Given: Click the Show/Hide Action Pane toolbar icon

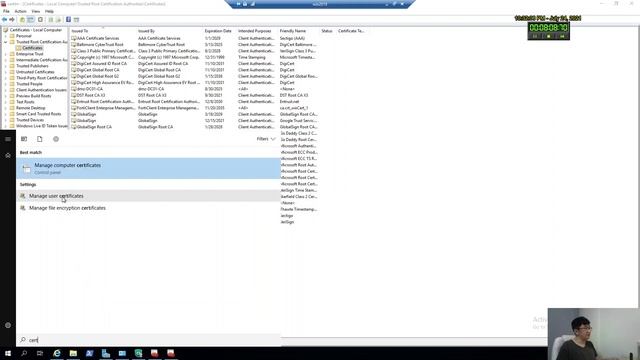Looking at the screenshot, I should 76,20.
